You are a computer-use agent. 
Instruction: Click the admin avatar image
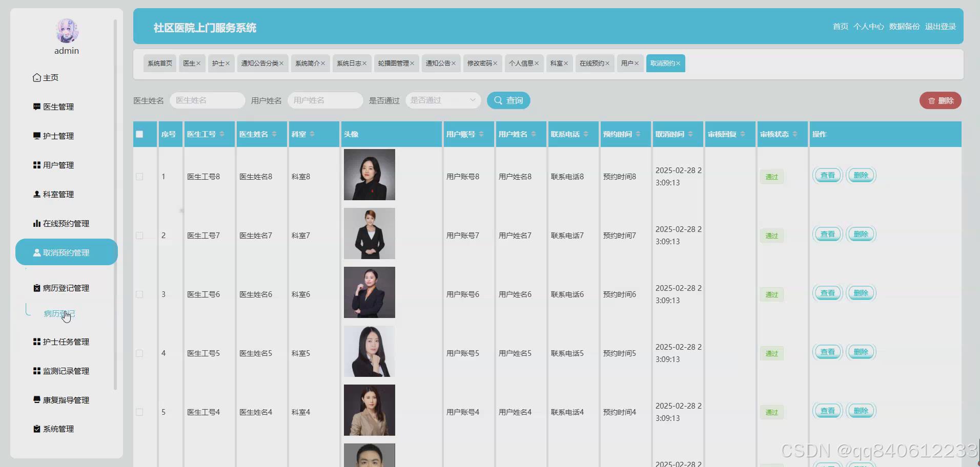tap(67, 31)
